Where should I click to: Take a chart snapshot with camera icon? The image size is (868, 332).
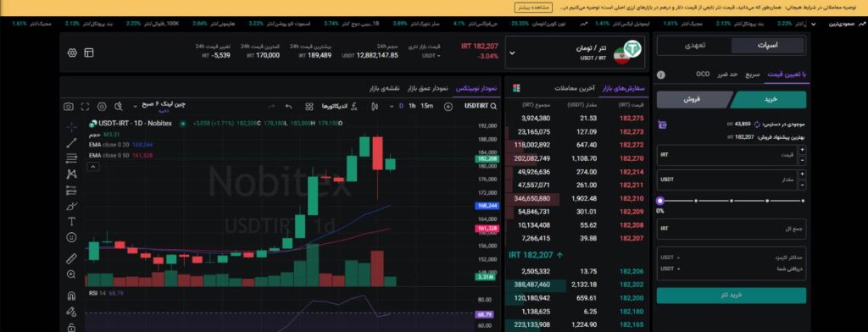click(68, 106)
